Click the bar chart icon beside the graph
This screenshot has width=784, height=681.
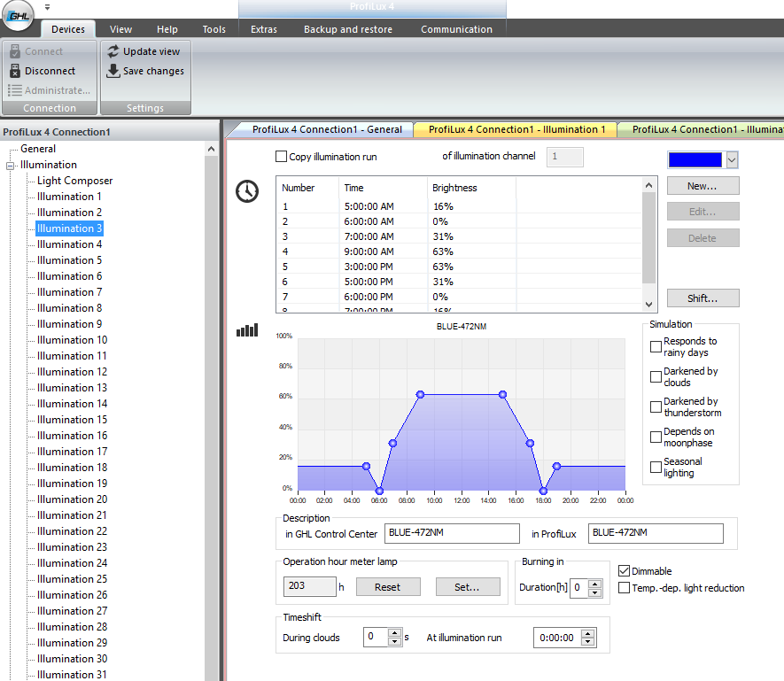click(247, 330)
